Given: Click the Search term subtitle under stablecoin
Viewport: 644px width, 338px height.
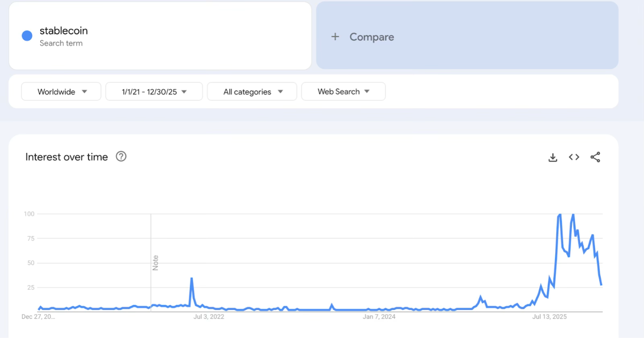Looking at the screenshot, I should point(61,43).
